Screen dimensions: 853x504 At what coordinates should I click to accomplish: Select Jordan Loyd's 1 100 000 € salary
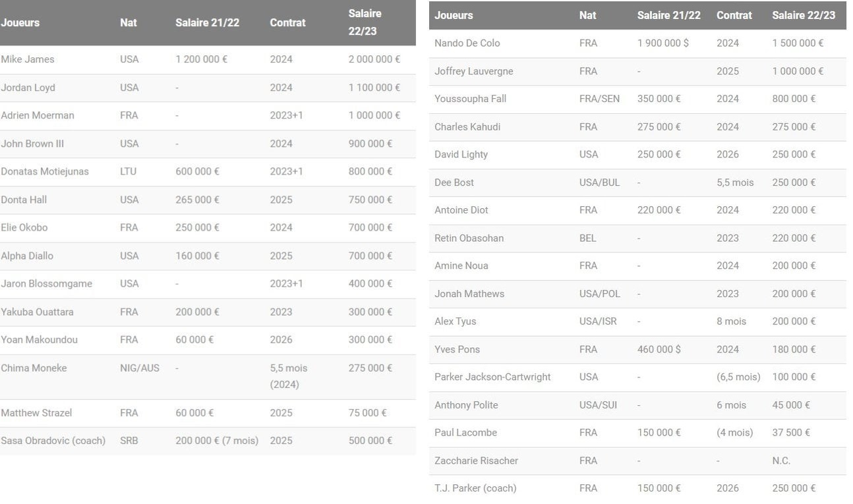coord(374,88)
